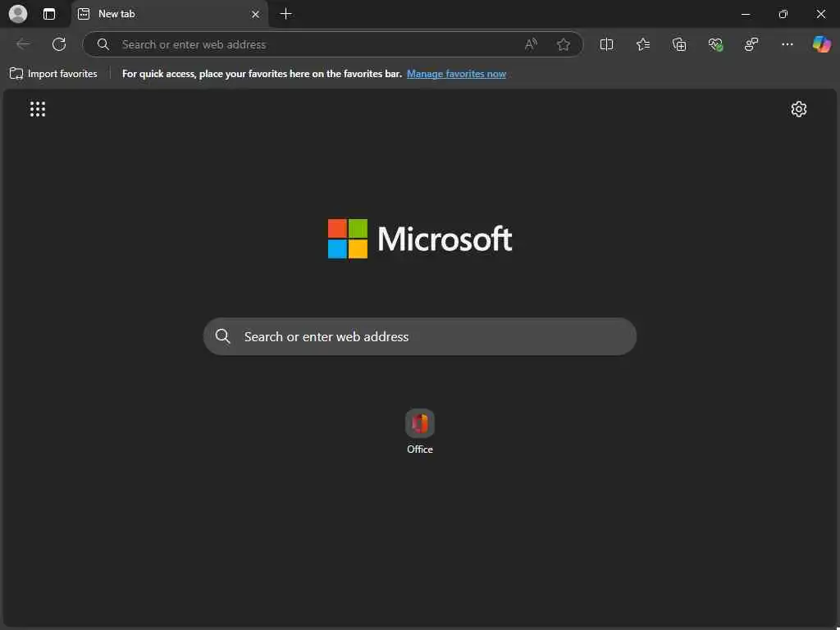Open tab actions menu icon

point(49,14)
